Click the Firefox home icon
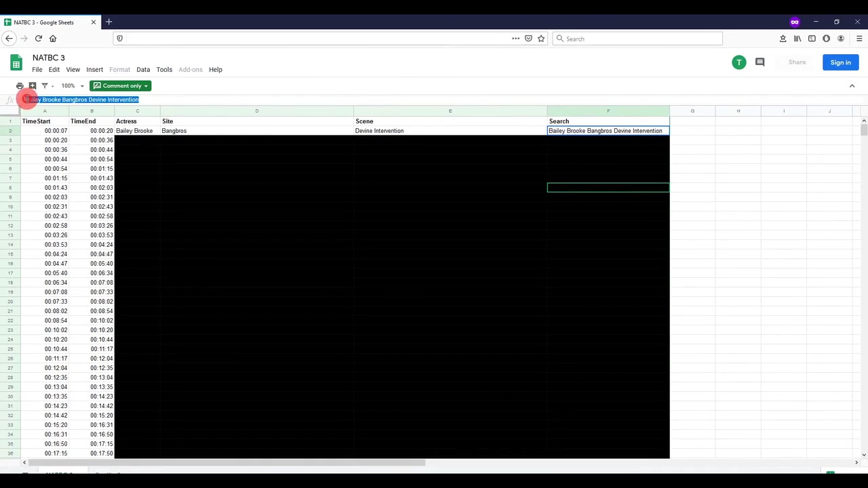 tap(53, 39)
